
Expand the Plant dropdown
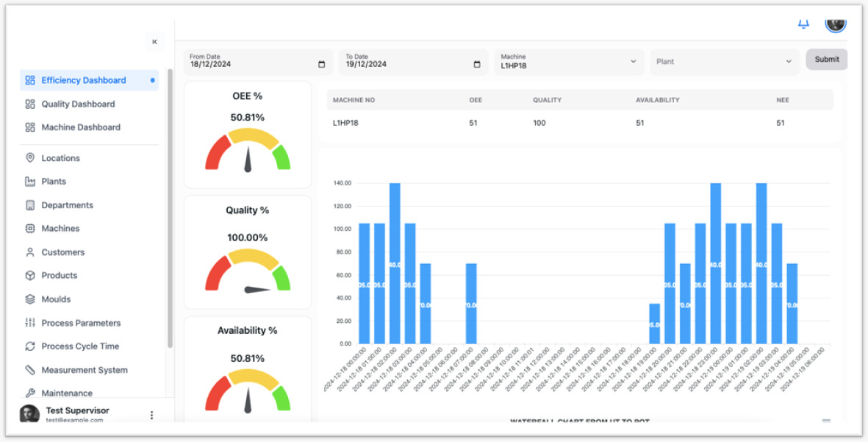(x=789, y=62)
